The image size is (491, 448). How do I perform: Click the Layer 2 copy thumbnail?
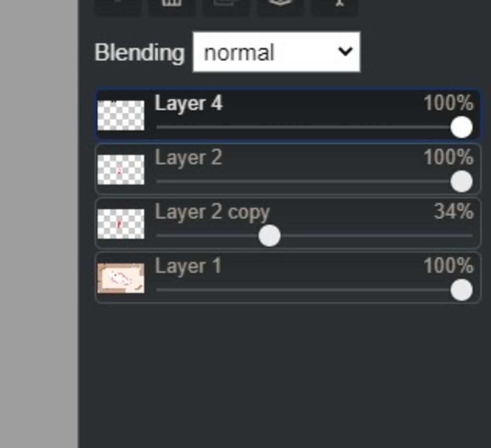pos(121,224)
